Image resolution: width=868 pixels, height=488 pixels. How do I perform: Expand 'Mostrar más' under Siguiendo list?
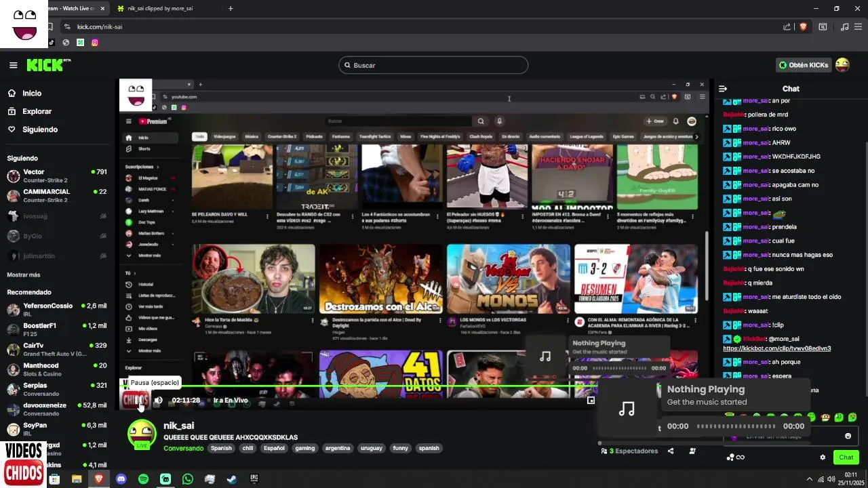point(24,275)
